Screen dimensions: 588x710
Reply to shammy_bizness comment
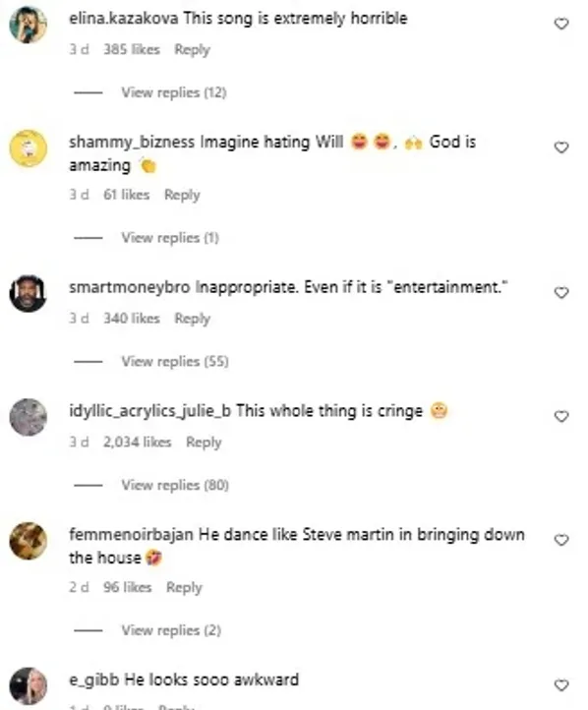point(182,195)
